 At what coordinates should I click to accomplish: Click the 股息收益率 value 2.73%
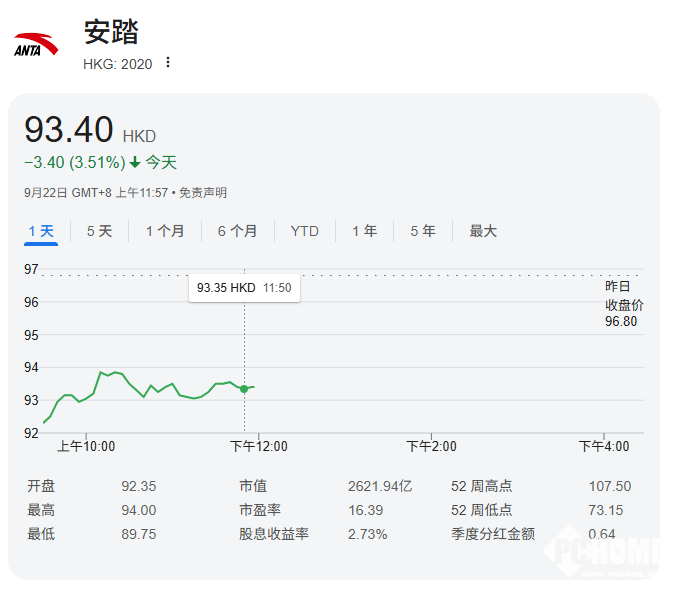[367, 534]
